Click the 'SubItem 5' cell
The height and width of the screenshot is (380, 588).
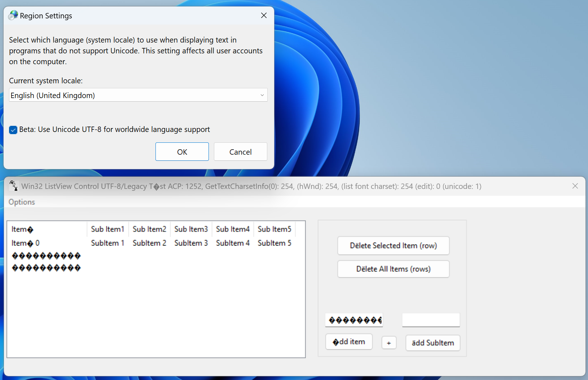pos(275,243)
